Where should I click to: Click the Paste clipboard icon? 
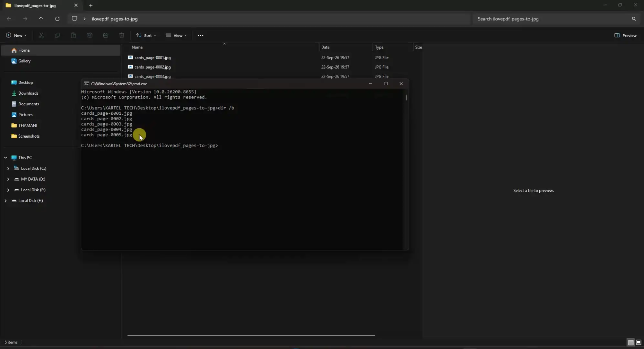coord(73,36)
